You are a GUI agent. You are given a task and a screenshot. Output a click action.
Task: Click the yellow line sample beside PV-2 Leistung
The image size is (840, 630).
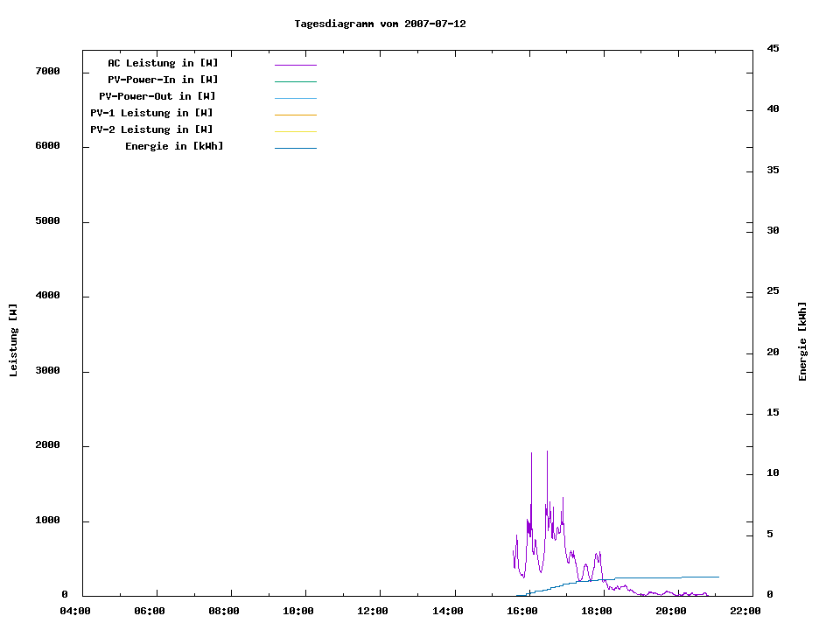(295, 131)
